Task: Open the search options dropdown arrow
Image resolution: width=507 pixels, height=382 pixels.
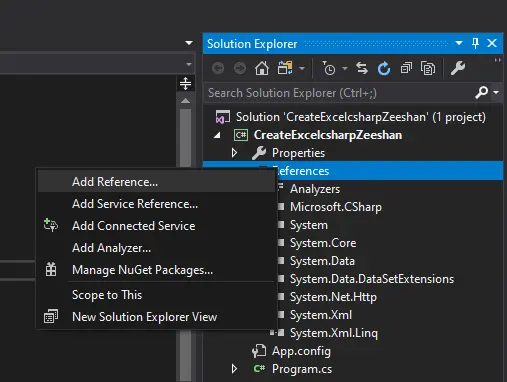Action: tap(496, 92)
